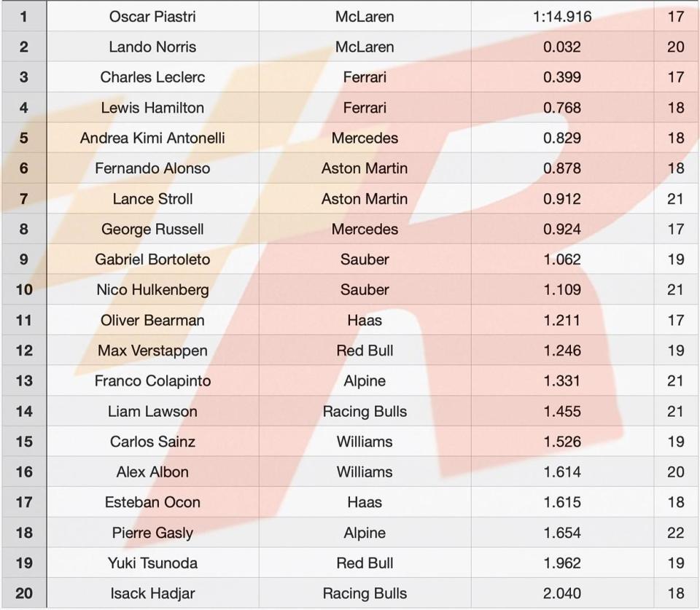This screenshot has width=700, height=610.
Task: Click row header number 1
Action: pyautogui.click(x=24, y=17)
